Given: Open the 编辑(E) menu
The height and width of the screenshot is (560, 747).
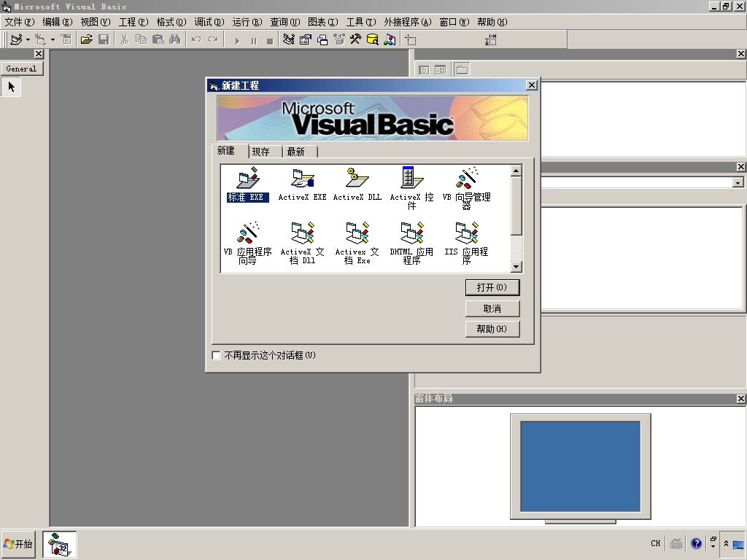Looking at the screenshot, I should [57, 22].
